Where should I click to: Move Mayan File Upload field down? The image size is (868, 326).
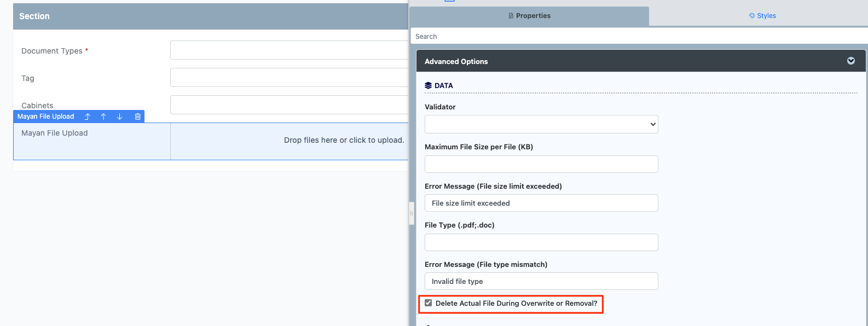point(119,117)
